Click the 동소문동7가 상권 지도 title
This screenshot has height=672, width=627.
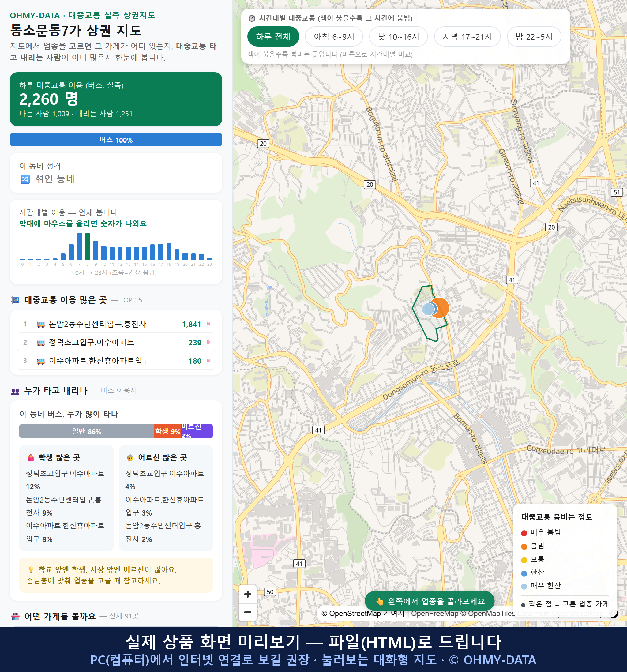pos(76,30)
